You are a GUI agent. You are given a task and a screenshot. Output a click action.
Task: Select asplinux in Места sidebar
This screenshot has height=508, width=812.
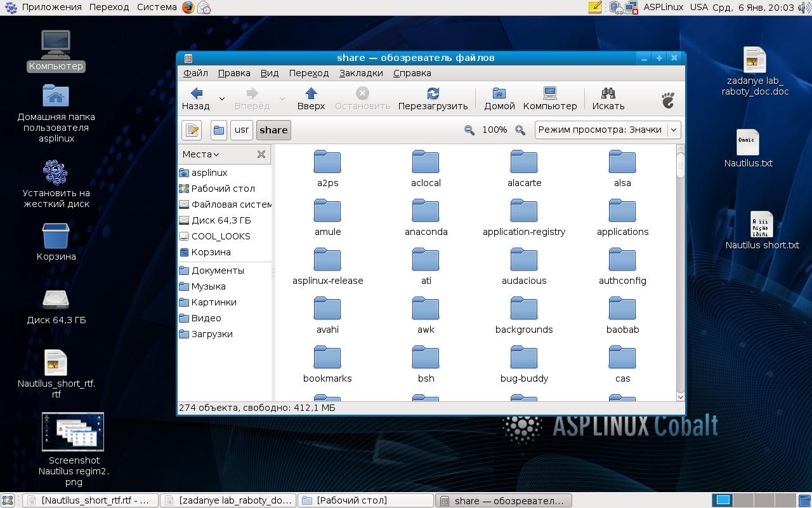point(225,173)
